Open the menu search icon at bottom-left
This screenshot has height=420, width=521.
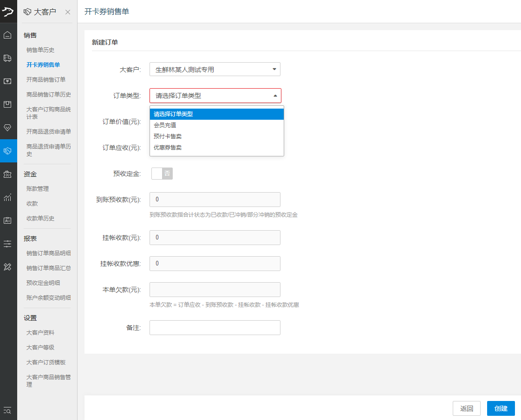pos(7,410)
